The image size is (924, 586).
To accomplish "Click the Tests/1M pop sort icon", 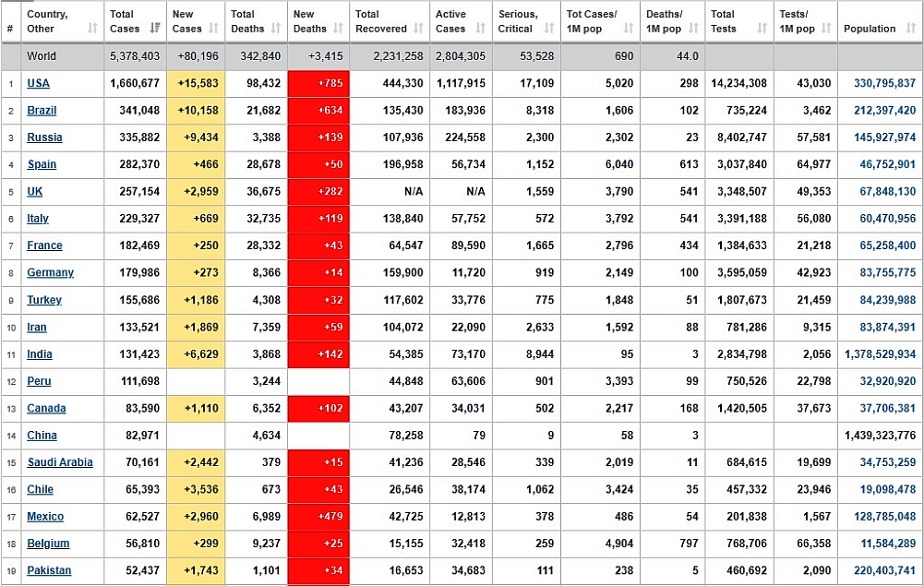I will pos(826,29).
